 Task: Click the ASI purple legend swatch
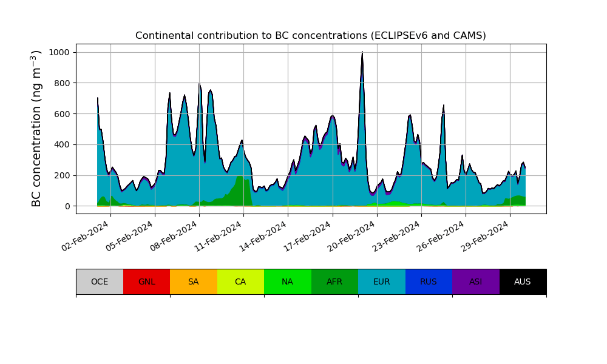pos(476,281)
